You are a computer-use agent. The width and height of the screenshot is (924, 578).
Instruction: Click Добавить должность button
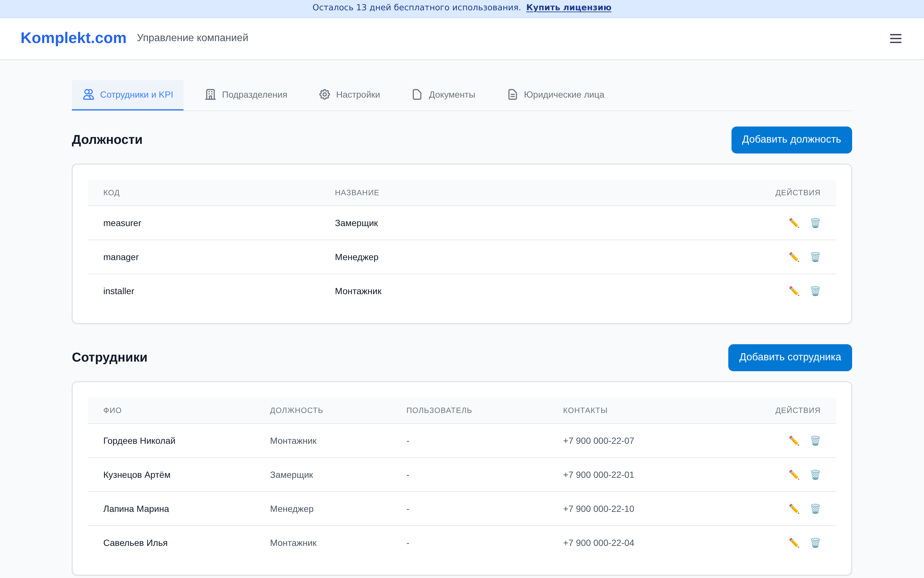(791, 140)
